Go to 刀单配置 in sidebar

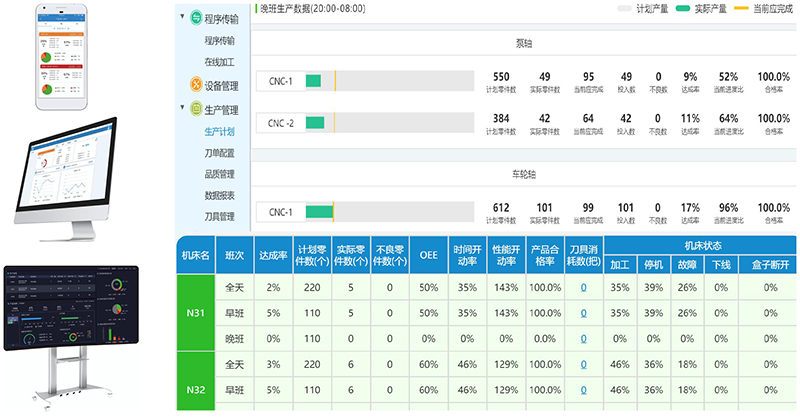pyautogui.click(x=219, y=152)
